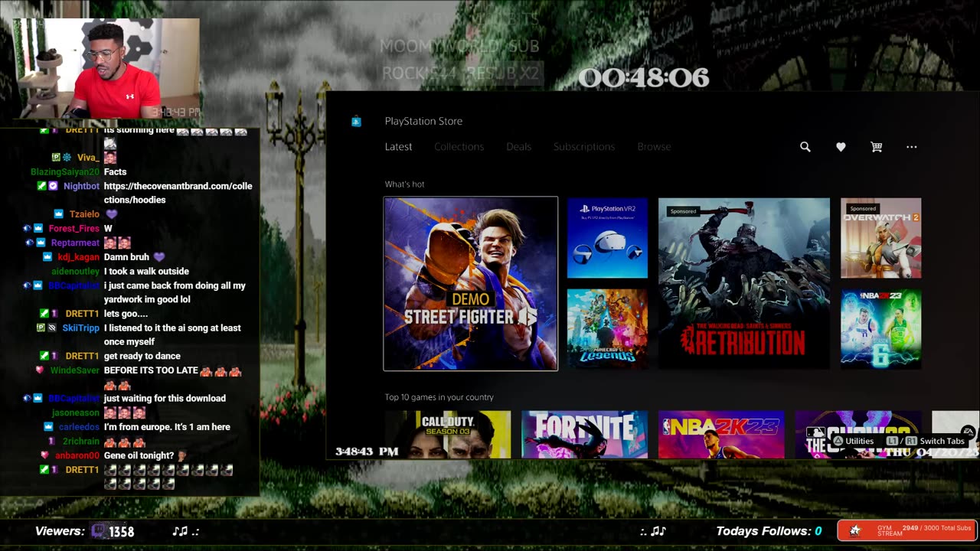
Task: Open the Street Fighter 6 Demo tile
Action: 471,284
